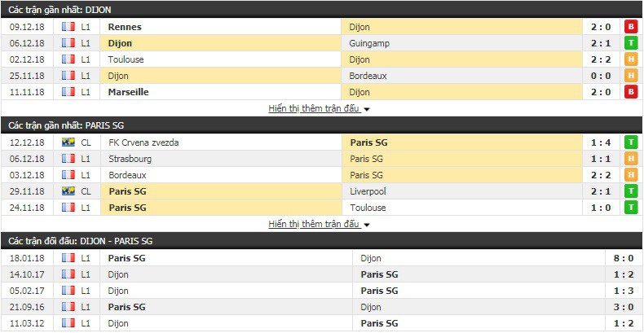
Task: Click the Marseille team name
Action: pyautogui.click(x=128, y=92)
